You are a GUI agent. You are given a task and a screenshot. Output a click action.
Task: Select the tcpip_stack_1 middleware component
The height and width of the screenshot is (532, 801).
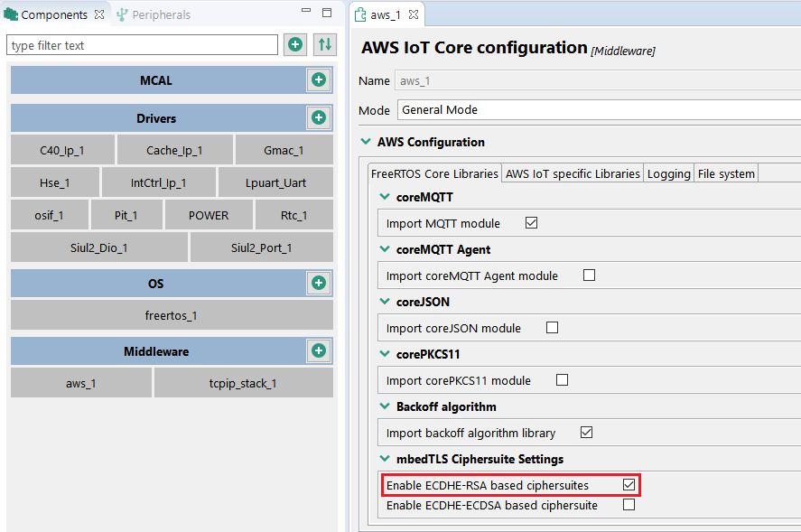pos(243,383)
